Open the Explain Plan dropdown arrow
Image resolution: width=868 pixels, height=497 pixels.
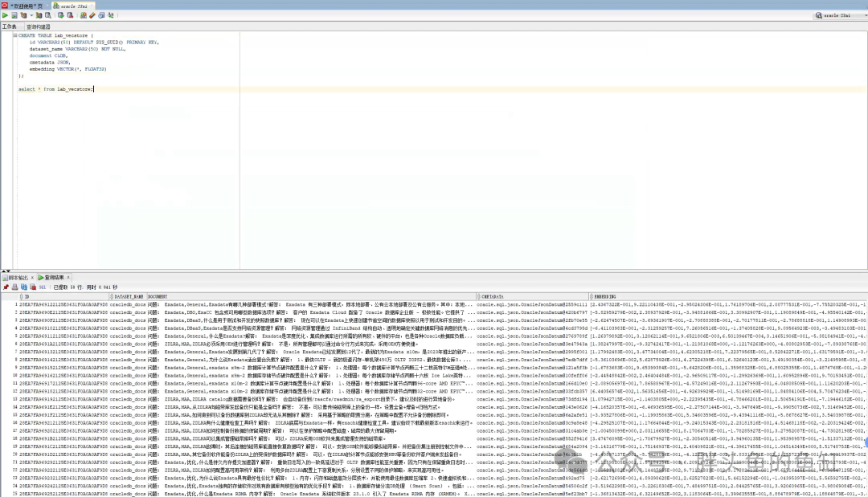point(31,15)
